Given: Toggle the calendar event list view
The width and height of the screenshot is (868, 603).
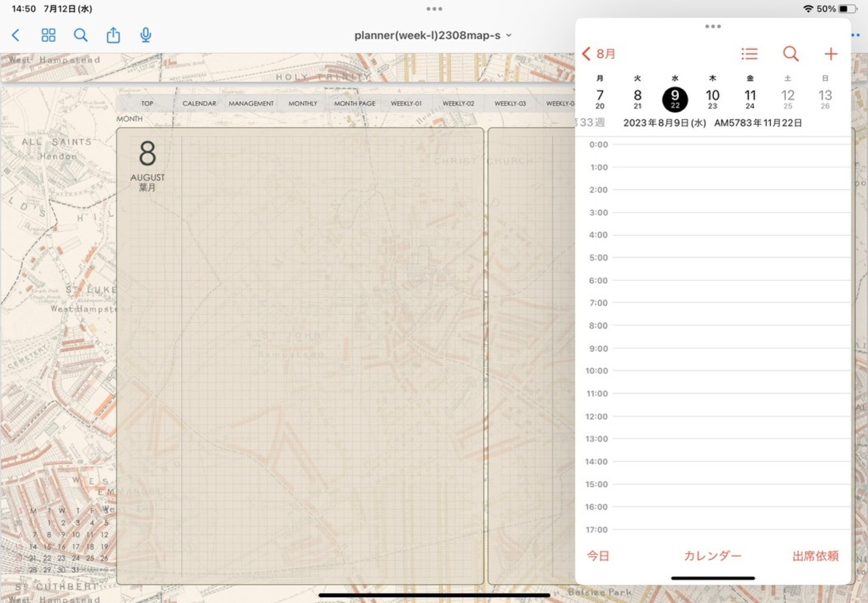Looking at the screenshot, I should (749, 54).
